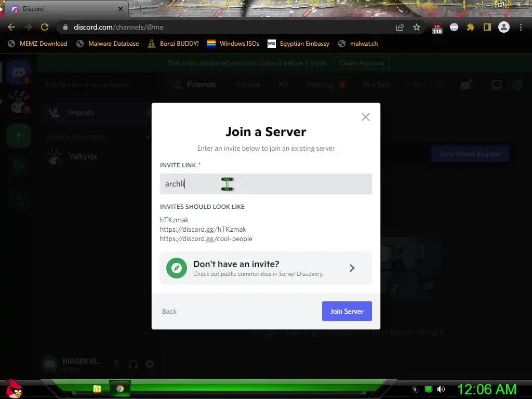Toggle the headphones deafen icon
The image size is (532, 399).
coord(133,364)
